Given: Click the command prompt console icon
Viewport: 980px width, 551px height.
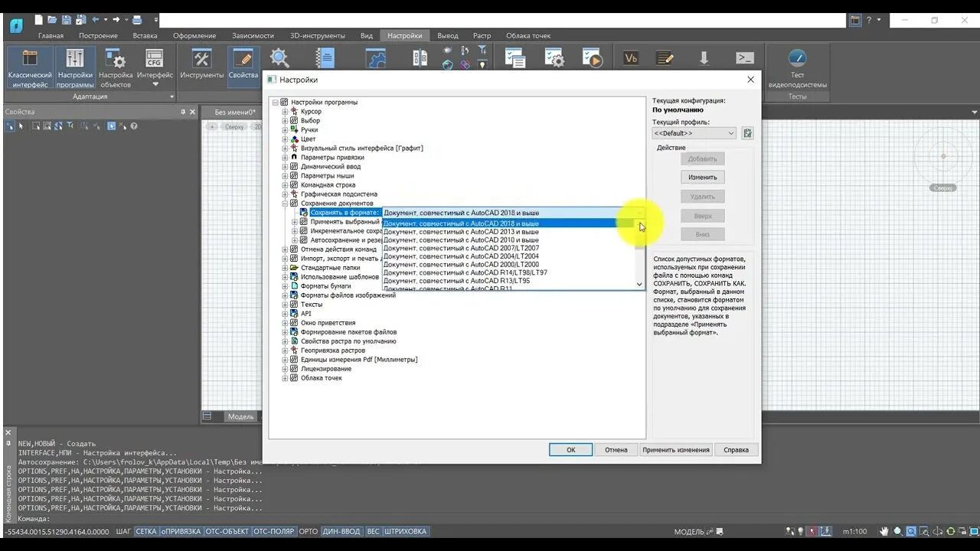Looking at the screenshot, I should point(744,59).
